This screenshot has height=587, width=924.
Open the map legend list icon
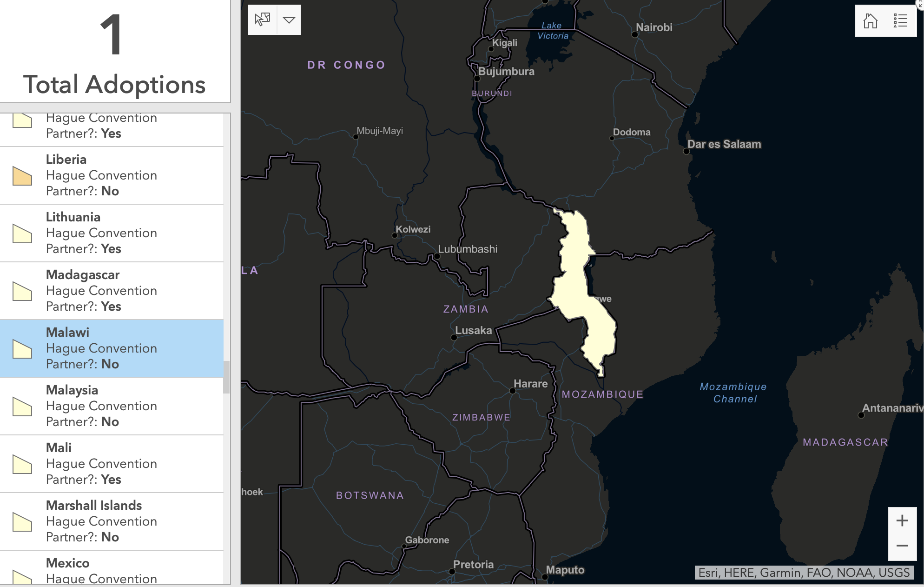pos(900,21)
